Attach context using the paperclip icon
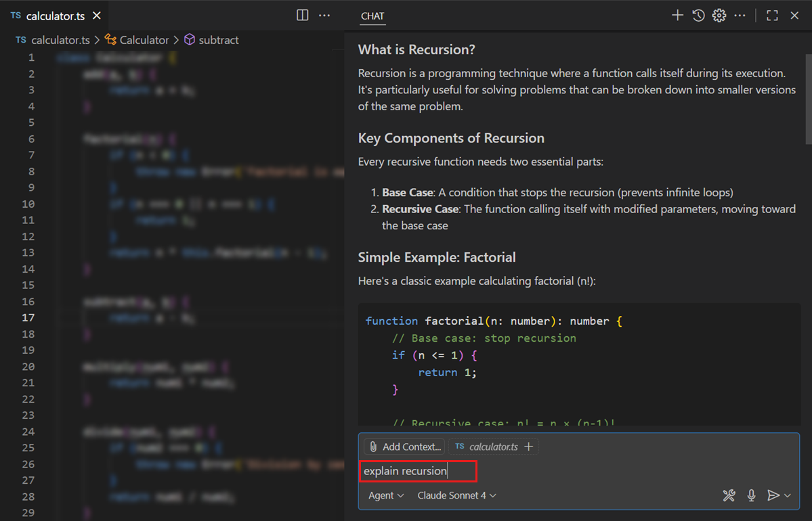This screenshot has height=521, width=812. (373, 446)
